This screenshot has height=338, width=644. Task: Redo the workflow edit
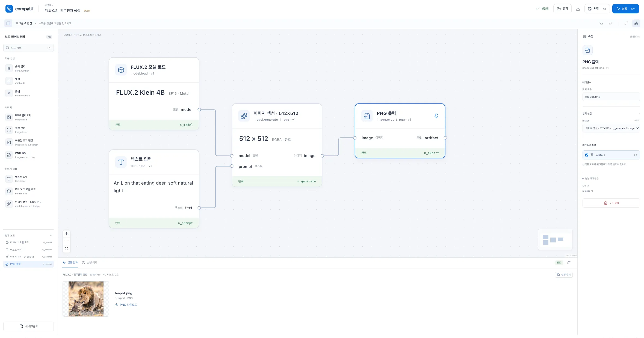click(611, 23)
